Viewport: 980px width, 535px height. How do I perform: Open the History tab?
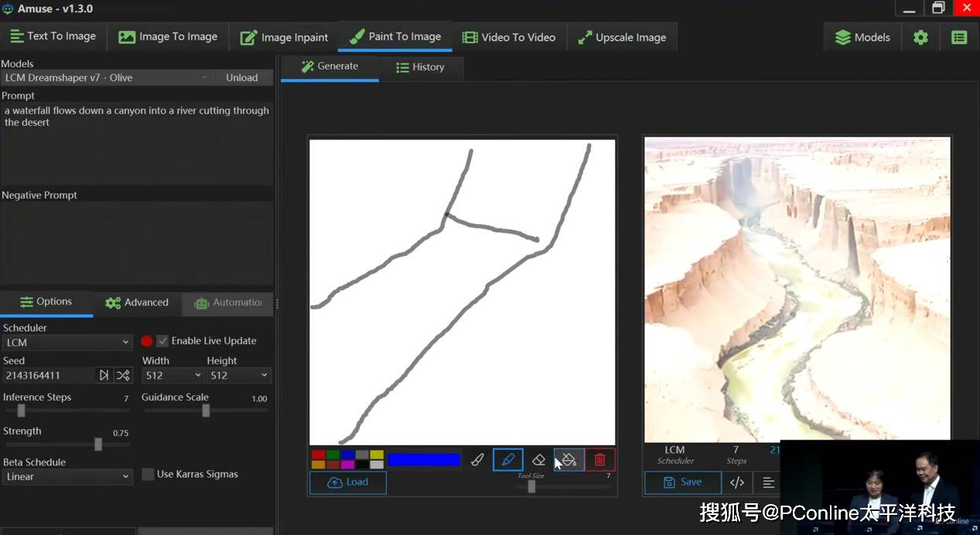[420, 67]
